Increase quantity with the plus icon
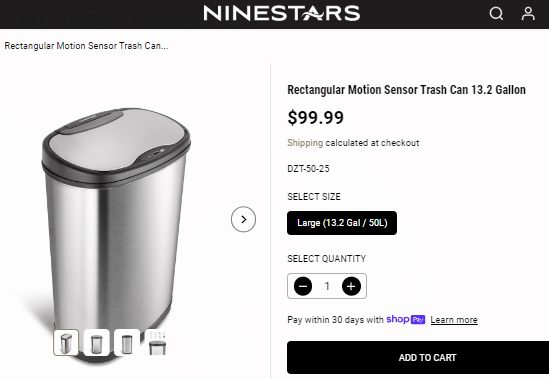Image resolution: width=549 pixels, height=379 pixels. tap(351, 286)
